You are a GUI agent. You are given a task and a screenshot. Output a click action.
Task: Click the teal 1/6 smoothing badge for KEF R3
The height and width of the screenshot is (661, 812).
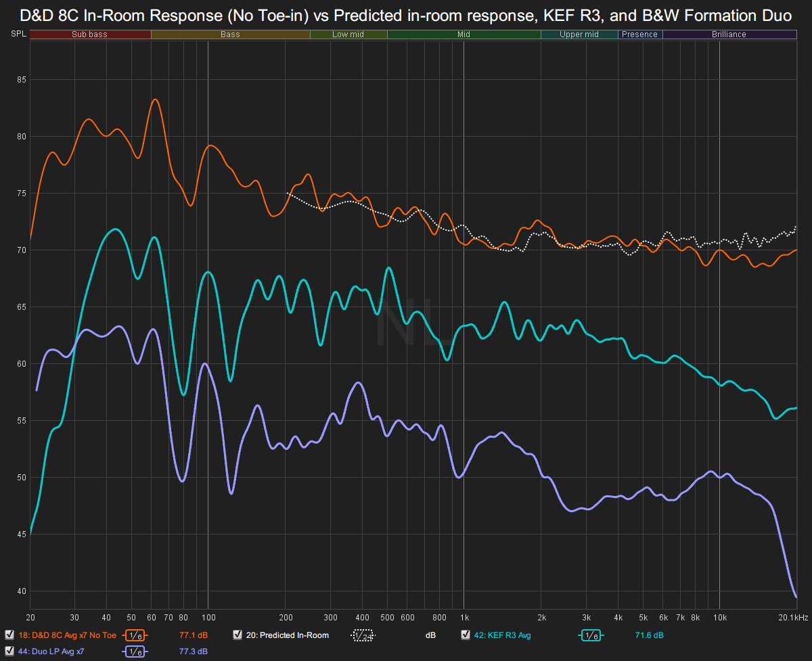click(x=591, y=635)
